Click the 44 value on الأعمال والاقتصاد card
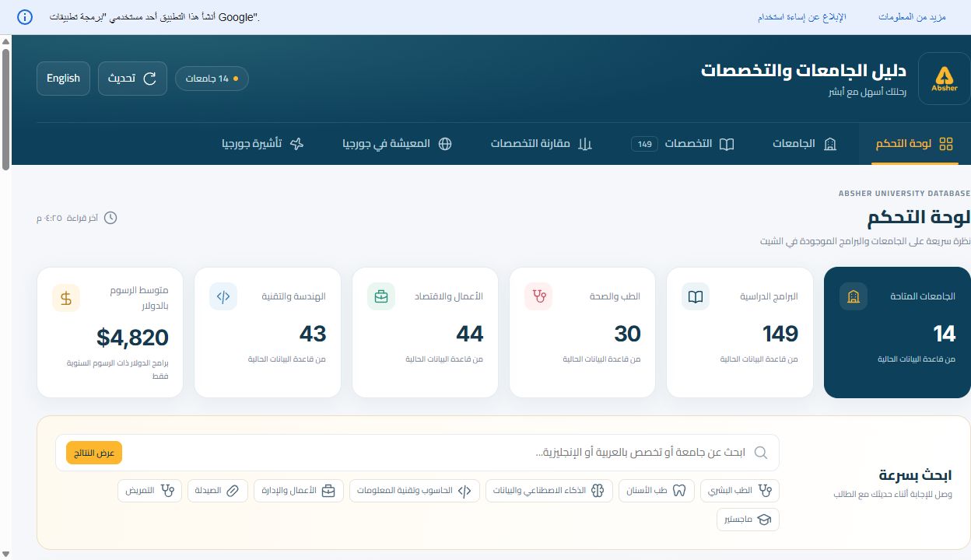 pyautogui.click(x=470, y=334)
